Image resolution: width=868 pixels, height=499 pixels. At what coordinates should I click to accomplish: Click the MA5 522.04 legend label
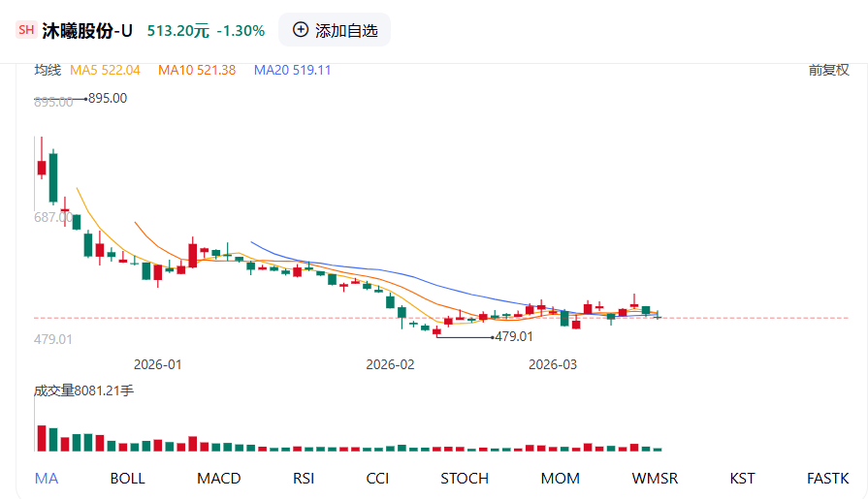click(x=105, y=71)
